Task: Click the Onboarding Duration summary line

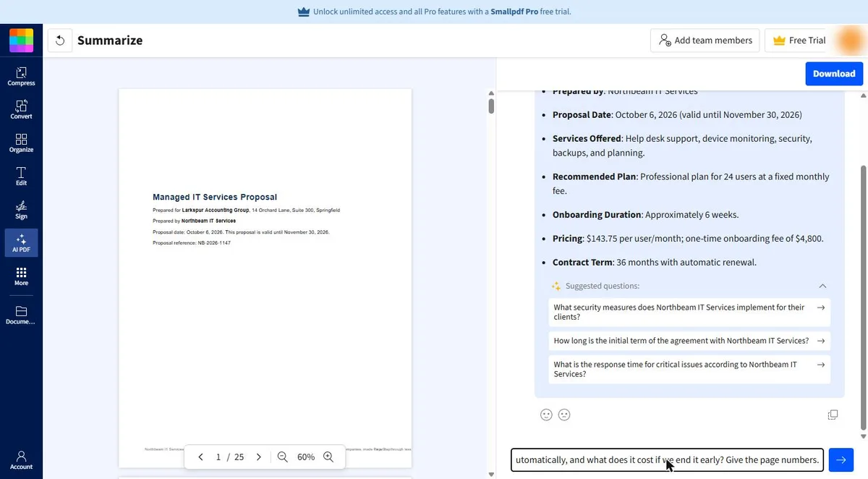Action: pyautogui.click(x=646, y=214)
